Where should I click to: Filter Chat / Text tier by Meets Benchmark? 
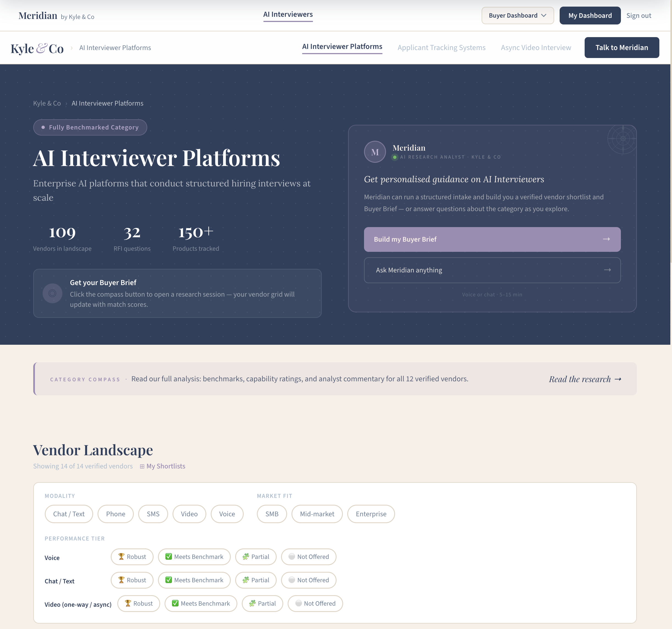click(x=194, y=580)
